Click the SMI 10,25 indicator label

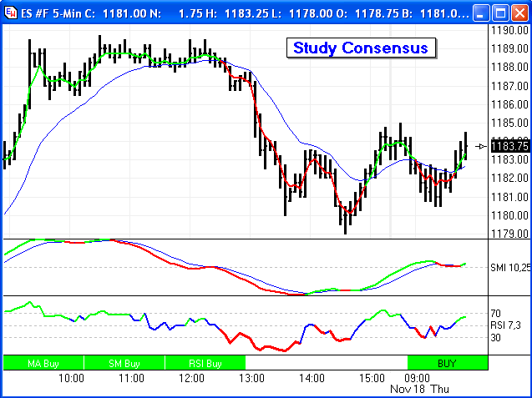point(510,266)
